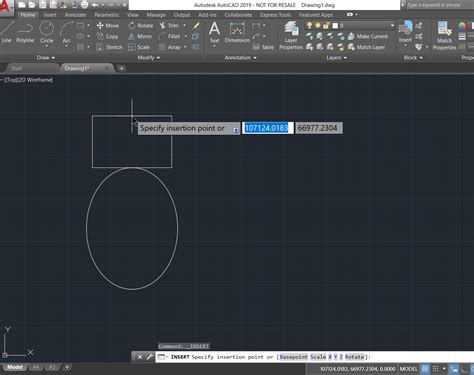This screenshot has width=474, height=375.
Task: Click the Copy tool
Action: pos(107,36)
